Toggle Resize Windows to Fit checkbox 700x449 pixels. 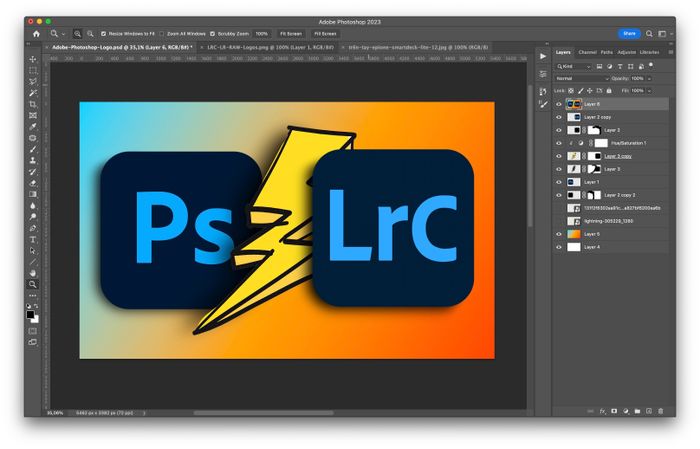[x=104, y=34]
